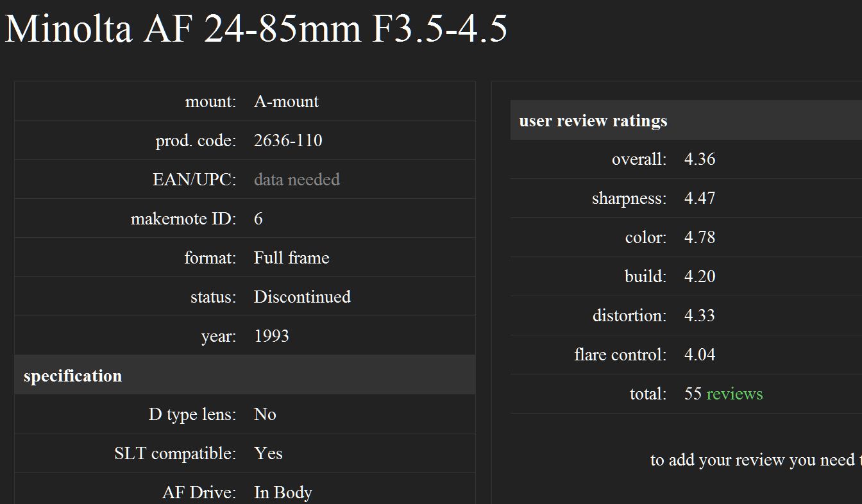
Task: Click the distortion rating 4.33
Action: pos(700,315)
